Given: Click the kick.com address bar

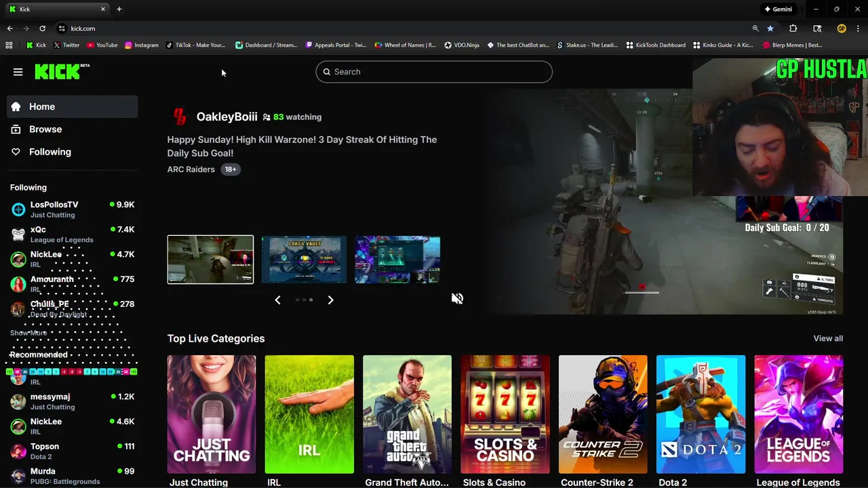Looking at the screenshot, I should coord(400,28).
